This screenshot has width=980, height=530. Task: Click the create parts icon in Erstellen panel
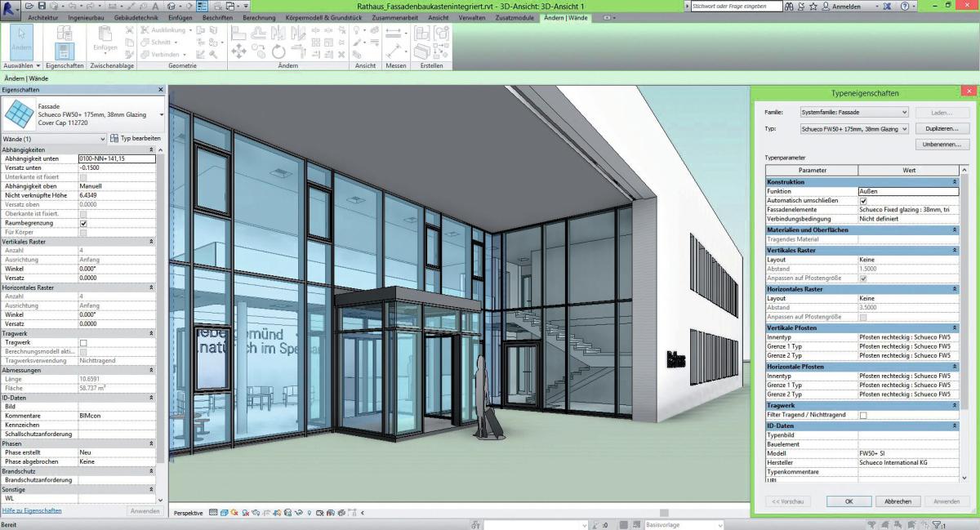tap(422, 51)
